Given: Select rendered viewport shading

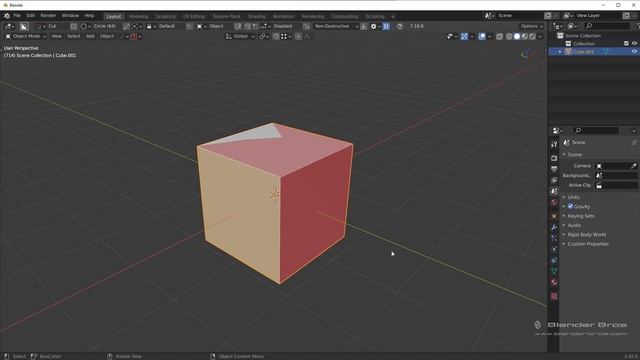Looking at the screenshot, I should pyautogui.click(x=532, y=36).
